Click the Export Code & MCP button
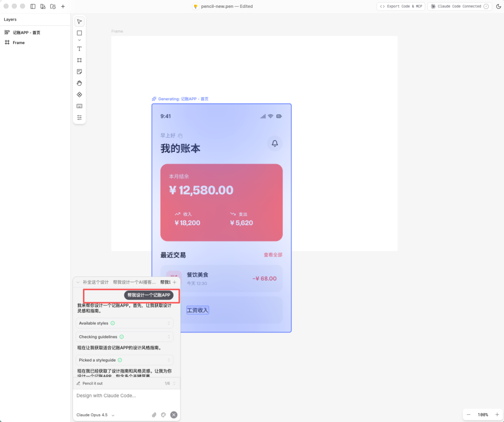Image resolution: width=504 pixels, height=422 pixels. click(401, 6)
